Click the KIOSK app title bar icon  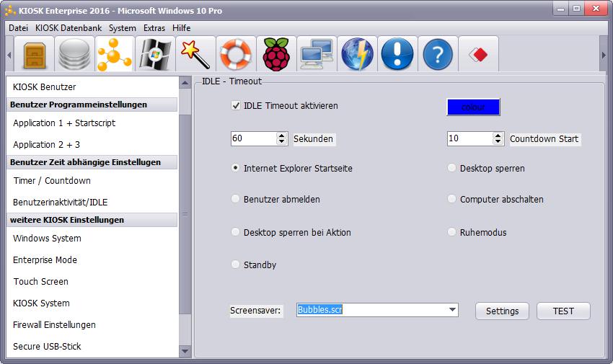[10, 11]
